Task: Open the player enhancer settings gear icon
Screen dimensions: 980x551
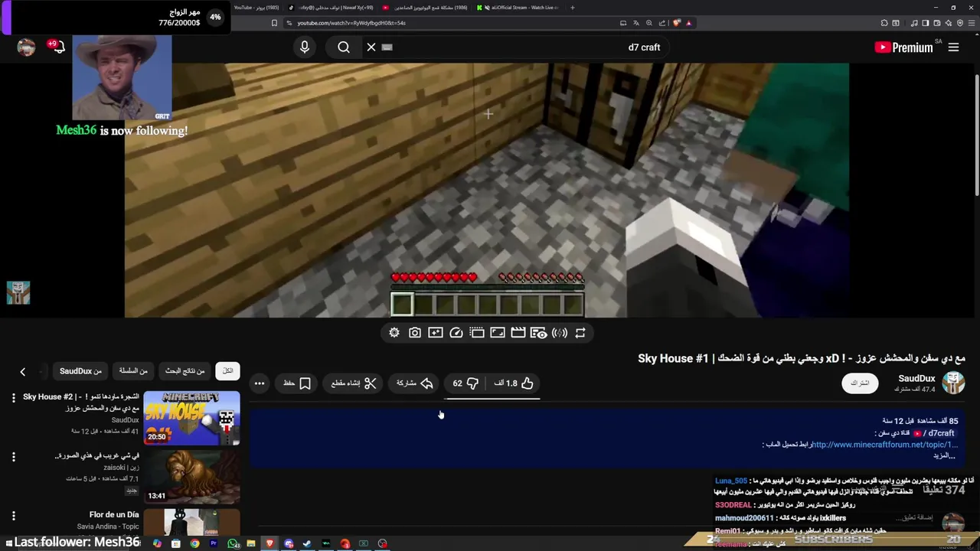Action: pos(394,333)
